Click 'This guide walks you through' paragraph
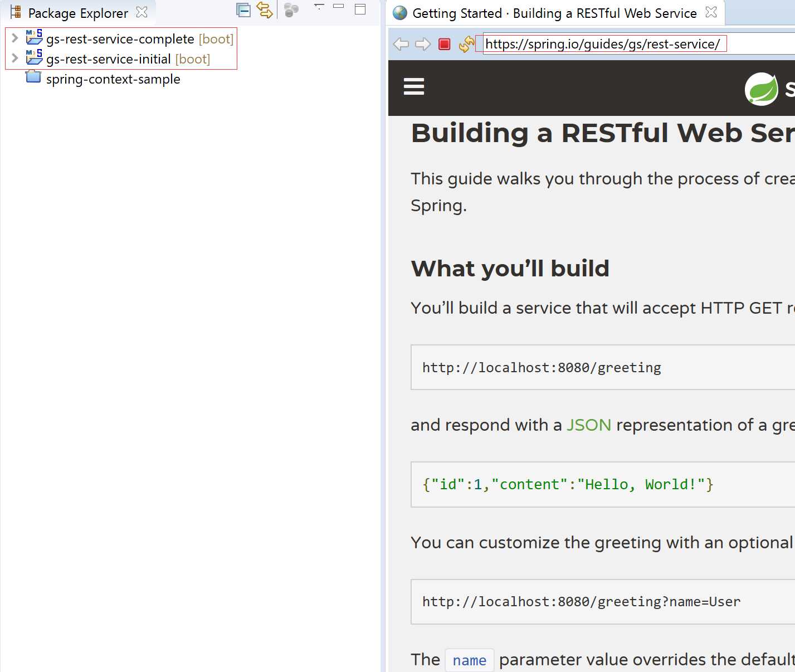 603,192
